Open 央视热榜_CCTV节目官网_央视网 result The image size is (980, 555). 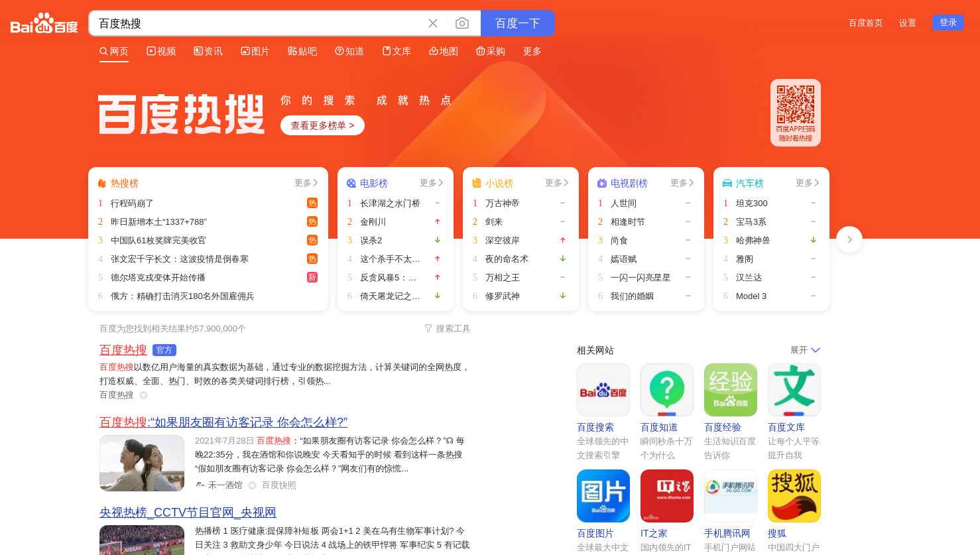click(x=188, y=512)
